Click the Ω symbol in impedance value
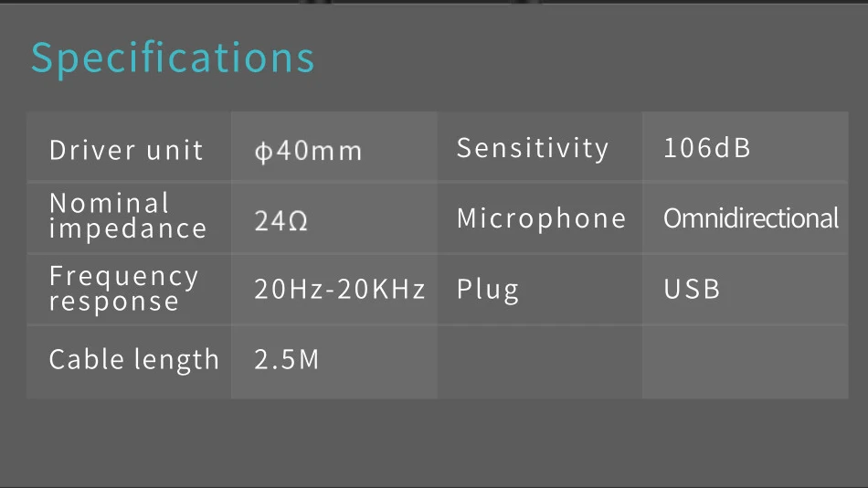Viewport: 868px width, 488px height. 298,221
